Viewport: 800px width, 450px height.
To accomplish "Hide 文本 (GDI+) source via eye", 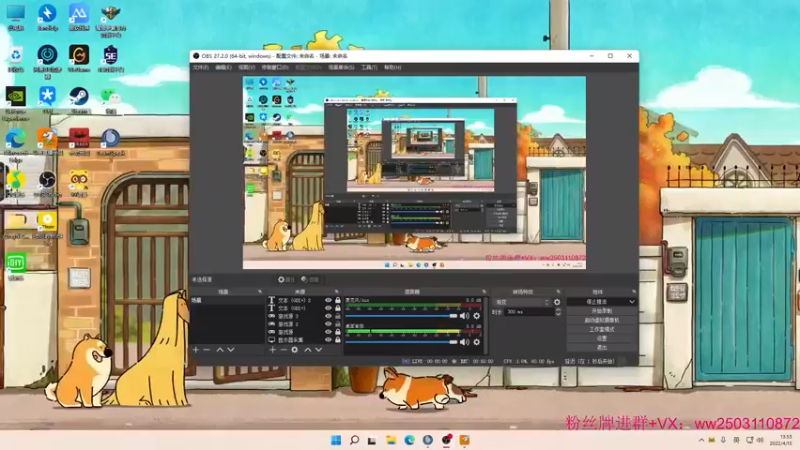I will click(x=328, y=308).
